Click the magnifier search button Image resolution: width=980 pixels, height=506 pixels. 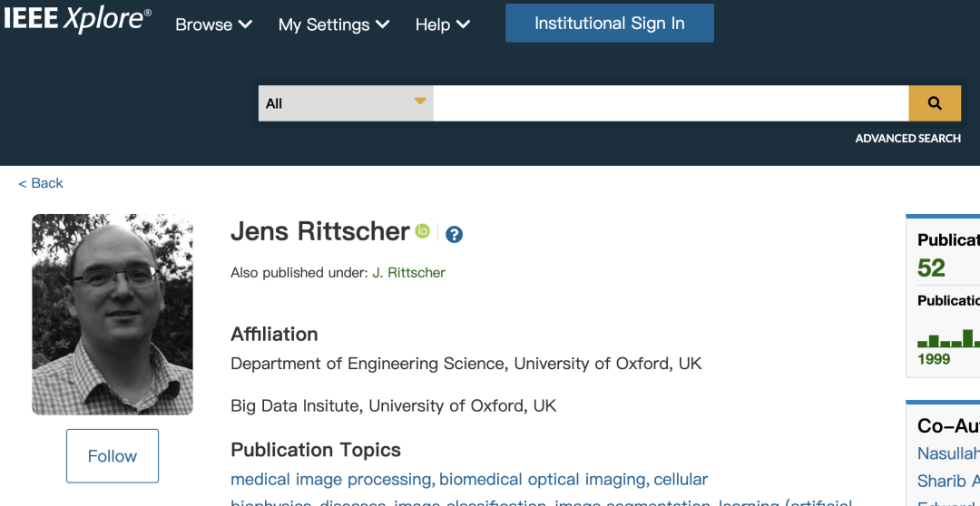click(934, 103)
